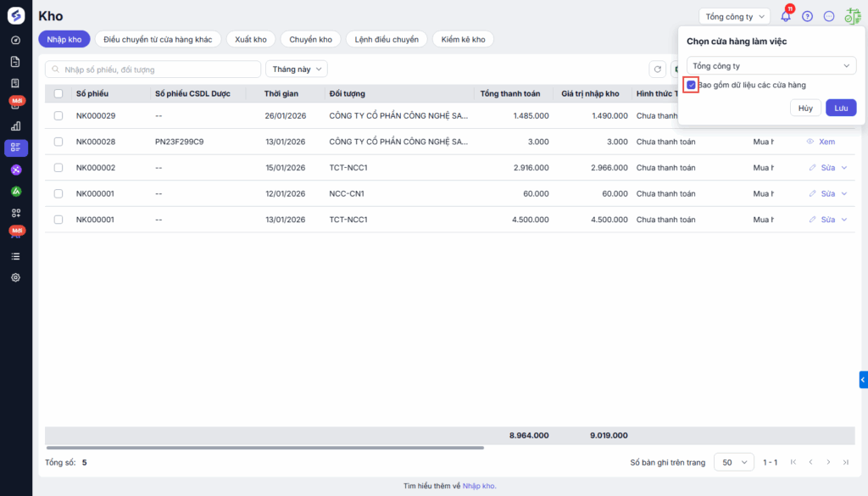
Task: Open the notifications bell icon
Action: click(x=786, y=16)
